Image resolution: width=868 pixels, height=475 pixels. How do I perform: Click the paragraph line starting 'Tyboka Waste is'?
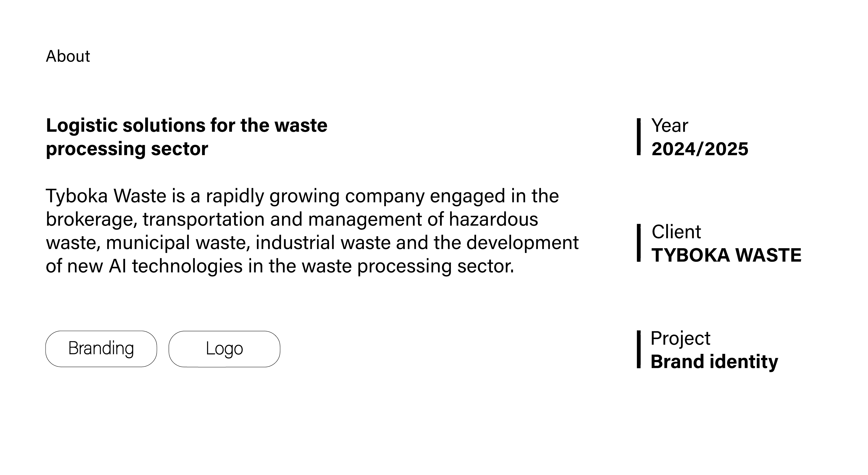[302, 196]
